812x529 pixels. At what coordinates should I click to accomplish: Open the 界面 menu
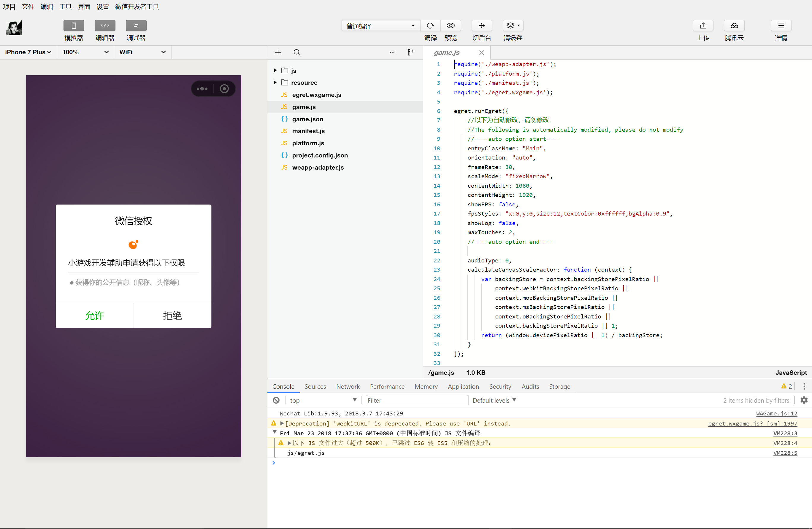coord(84,7)
